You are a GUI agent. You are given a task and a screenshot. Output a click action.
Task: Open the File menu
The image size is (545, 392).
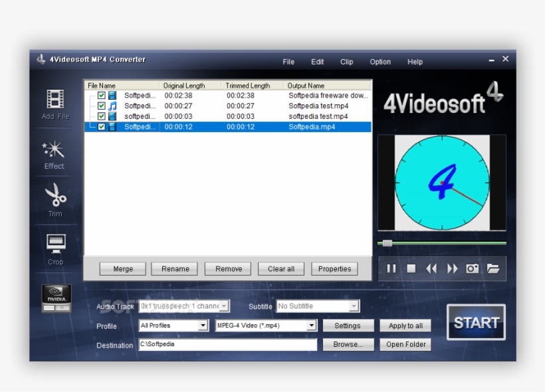click(x=288, y=62)
